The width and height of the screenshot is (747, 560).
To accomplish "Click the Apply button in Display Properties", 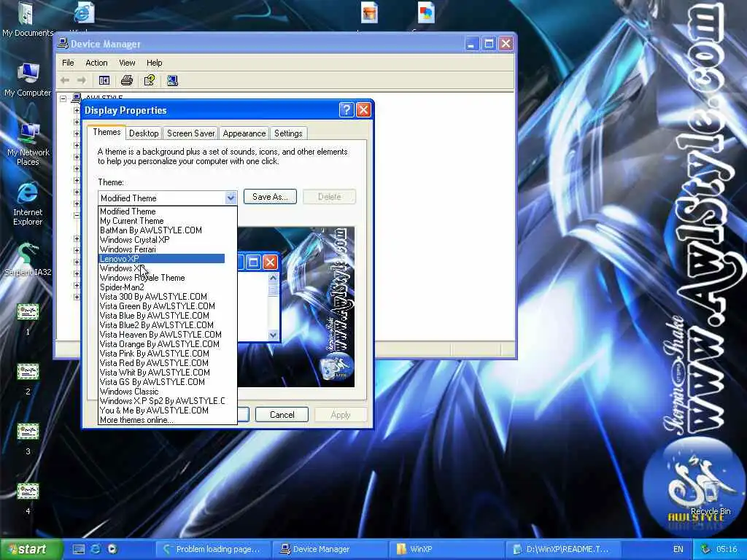I will tap(341, 415).
